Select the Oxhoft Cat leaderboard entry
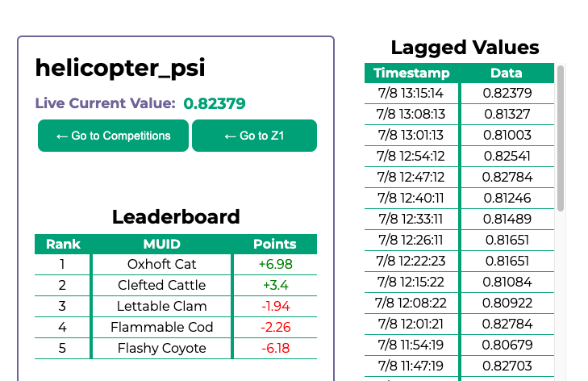This screenshot has width=588, height=381. pos(161,264)
